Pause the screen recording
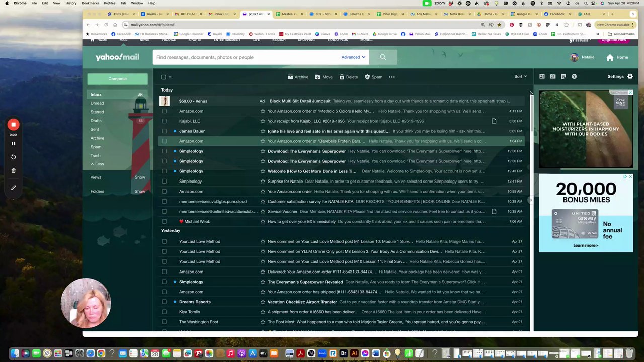Image resolution: width=644 pixels, height=362 pixels. (14, 143)
